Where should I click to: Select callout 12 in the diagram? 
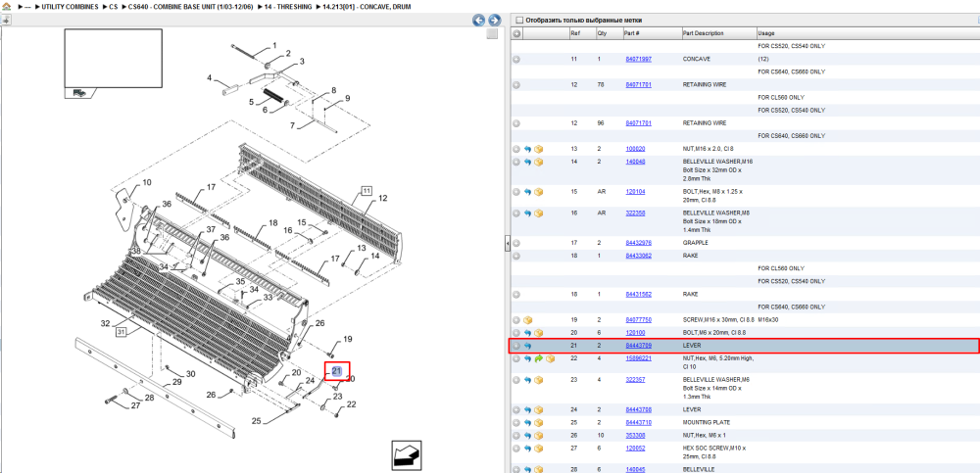(x=382, y=198)
